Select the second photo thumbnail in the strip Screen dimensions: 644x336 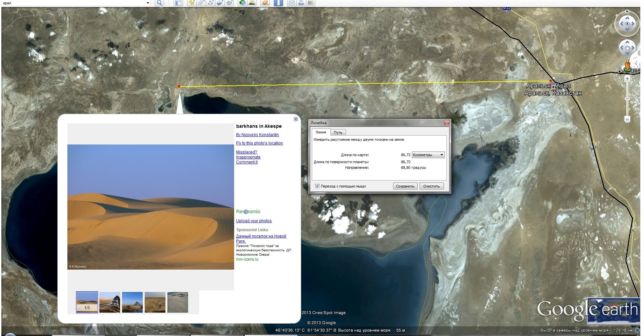tap(110, 302)
